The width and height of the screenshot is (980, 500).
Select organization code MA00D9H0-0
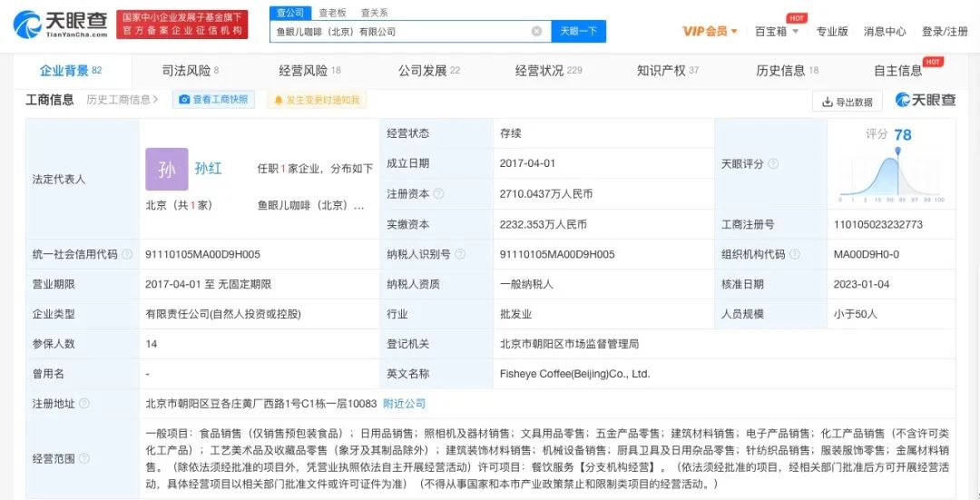(x=865, y=254)
